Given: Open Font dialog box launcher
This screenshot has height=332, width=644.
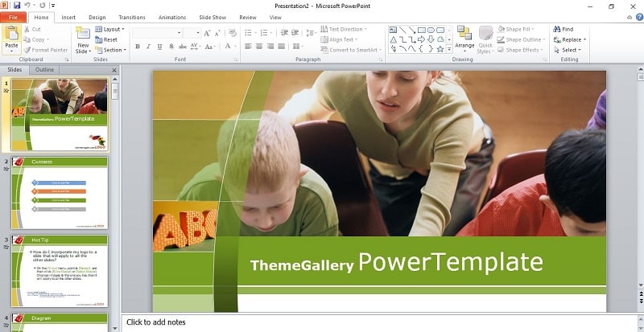Looking at the screenshot, I should click(x=236, y=60).
